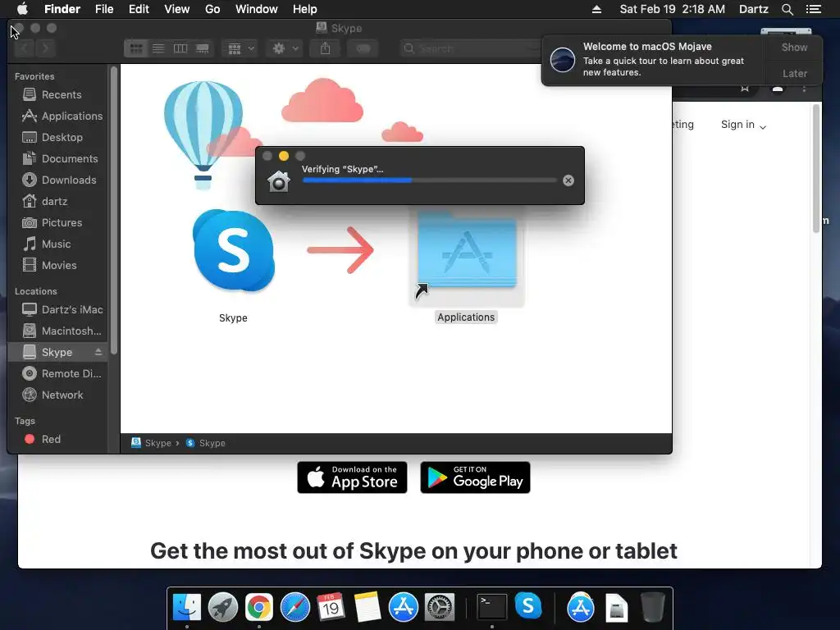Click Sat Feb 19 2:18 AM clock

[673, 9]
